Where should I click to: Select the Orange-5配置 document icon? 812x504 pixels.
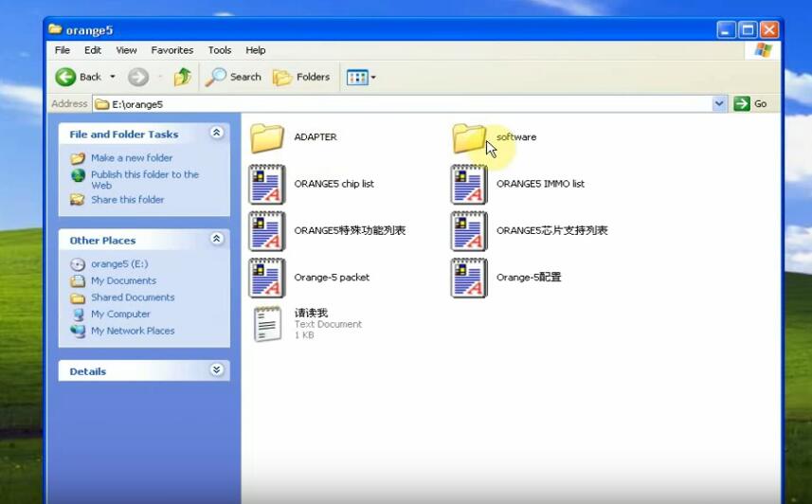[x=469, y=278]
